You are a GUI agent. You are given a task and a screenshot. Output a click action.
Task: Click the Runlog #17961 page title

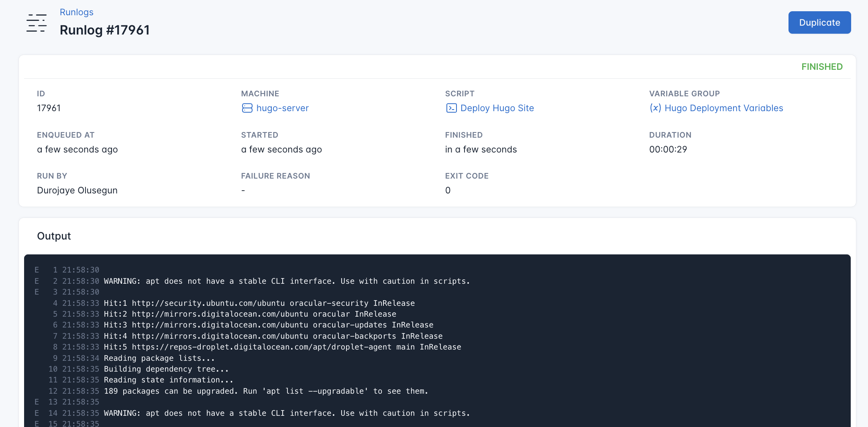[105, 30]
